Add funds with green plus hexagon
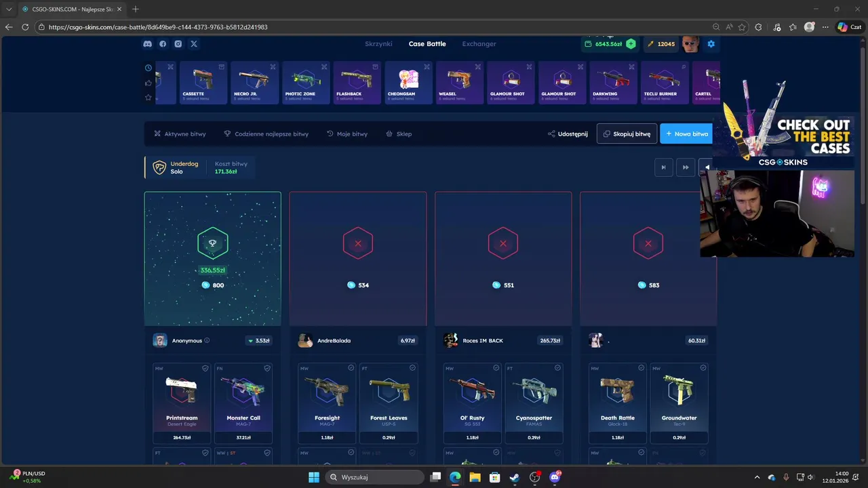Viewport: 868px width, 488px height. tap(631, 43)
